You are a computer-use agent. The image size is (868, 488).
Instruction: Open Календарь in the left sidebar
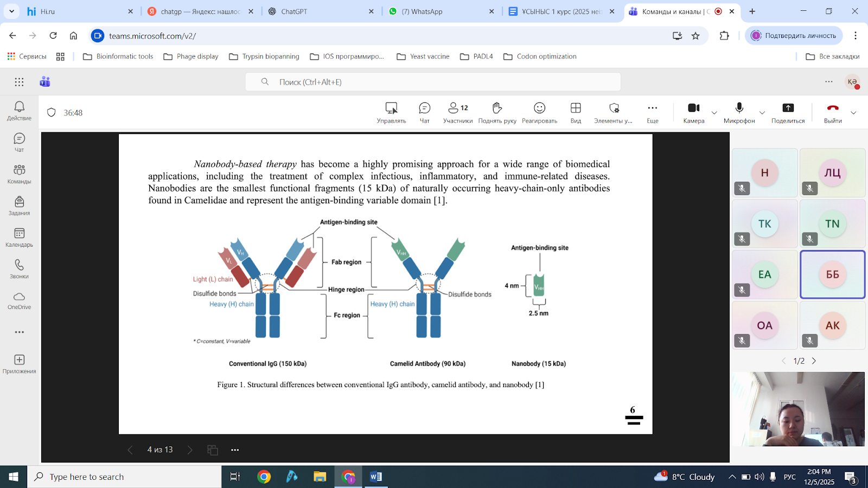pos(20,237)
